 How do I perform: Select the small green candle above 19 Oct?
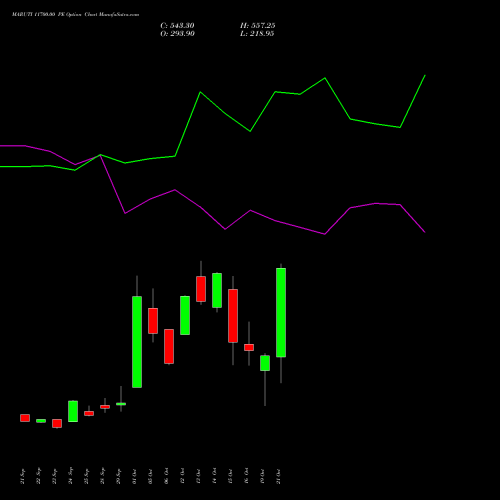coord(265,363)
